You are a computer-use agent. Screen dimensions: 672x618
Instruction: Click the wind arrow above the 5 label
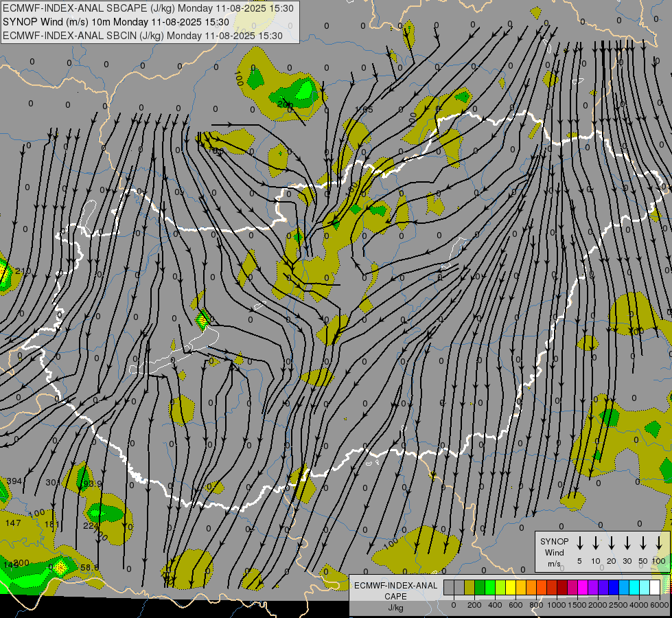(579, 543)
